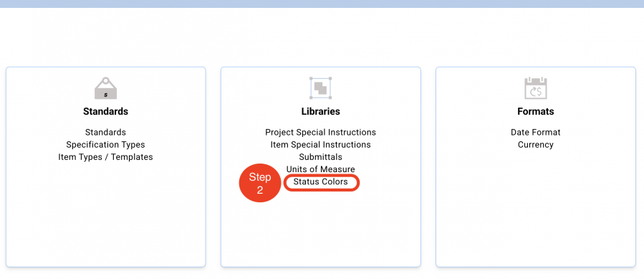Open the Currency format setting

[536, 145]
